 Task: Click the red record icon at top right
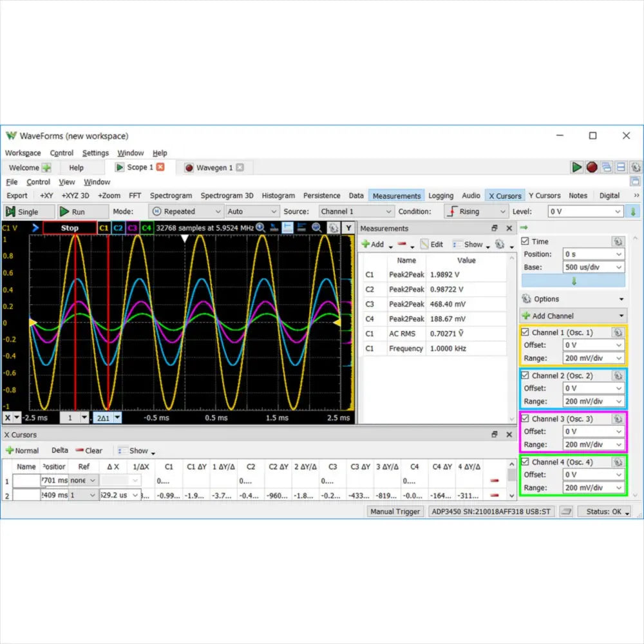coord(592,167)
